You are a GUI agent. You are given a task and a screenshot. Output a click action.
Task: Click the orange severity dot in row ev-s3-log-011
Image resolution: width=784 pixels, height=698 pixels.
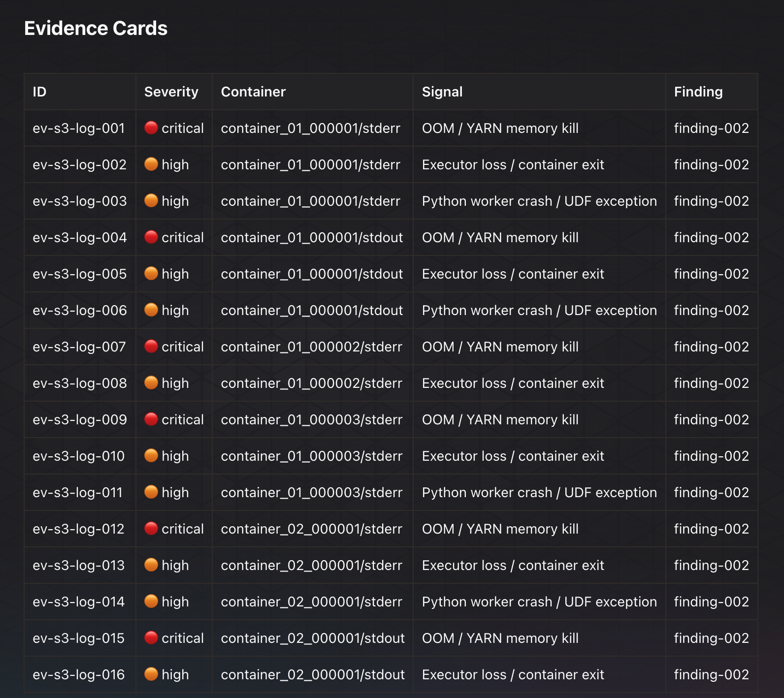pos(151,492)
